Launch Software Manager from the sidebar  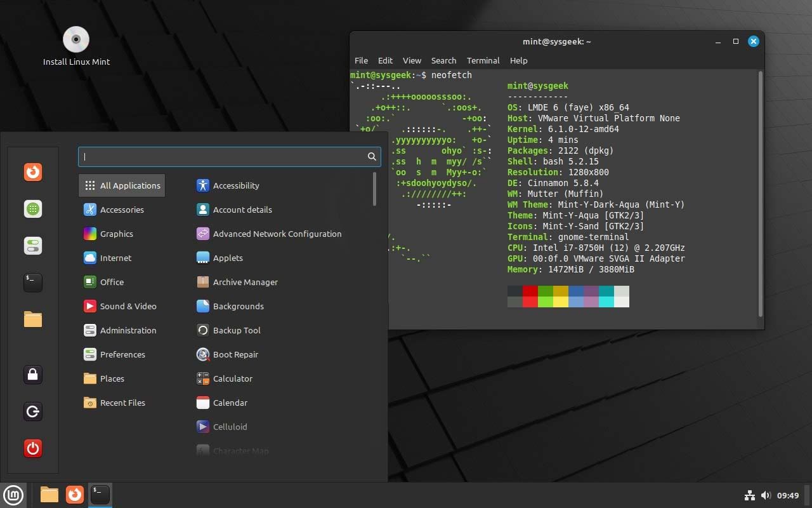[32, 208]
